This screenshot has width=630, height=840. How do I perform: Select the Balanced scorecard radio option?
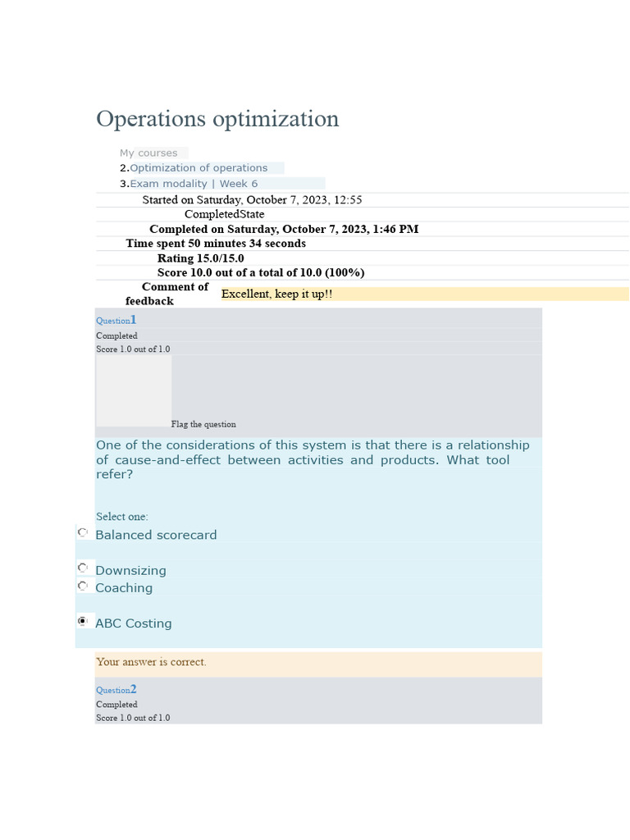(83, 532)
